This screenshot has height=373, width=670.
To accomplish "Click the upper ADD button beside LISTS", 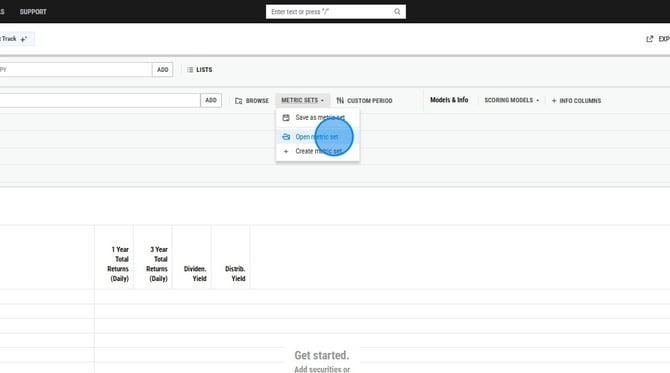I will pyautogui.click(x=162, y=70).
